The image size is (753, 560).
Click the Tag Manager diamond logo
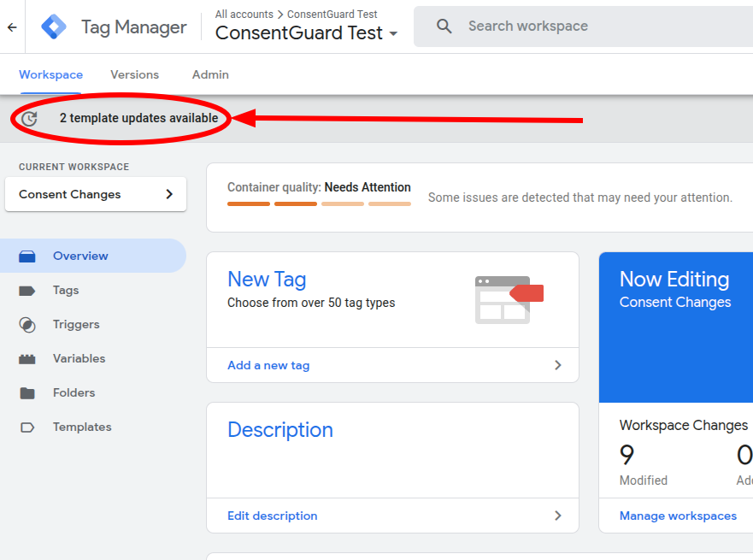(53, 27)
